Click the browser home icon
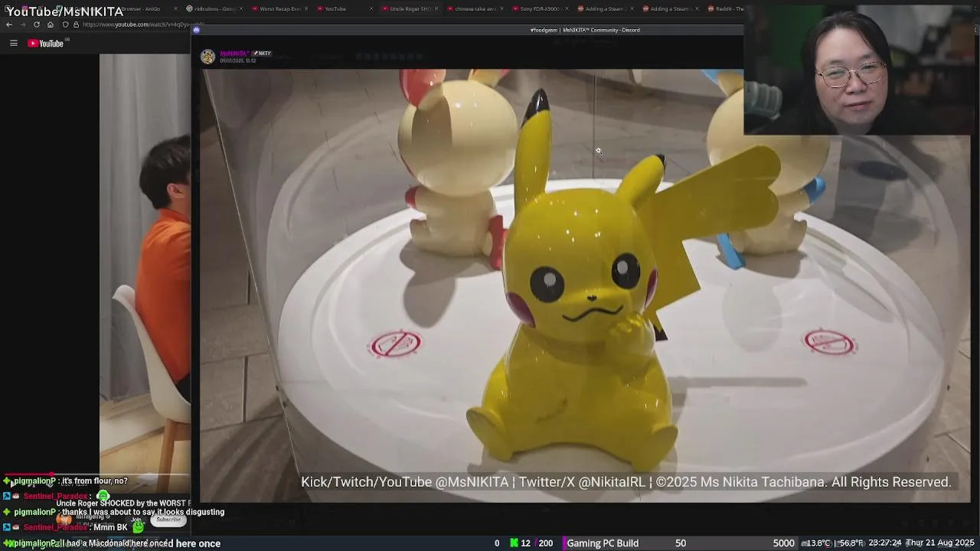980x551 pixels. tap(51, 24)
